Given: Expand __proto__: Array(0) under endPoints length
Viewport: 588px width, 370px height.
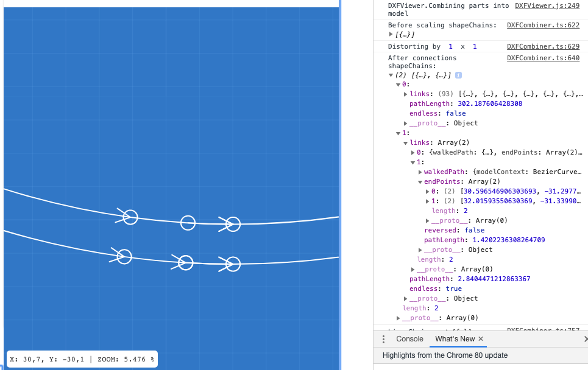Looking at the screenshot, I should click(x=428, y=220).
